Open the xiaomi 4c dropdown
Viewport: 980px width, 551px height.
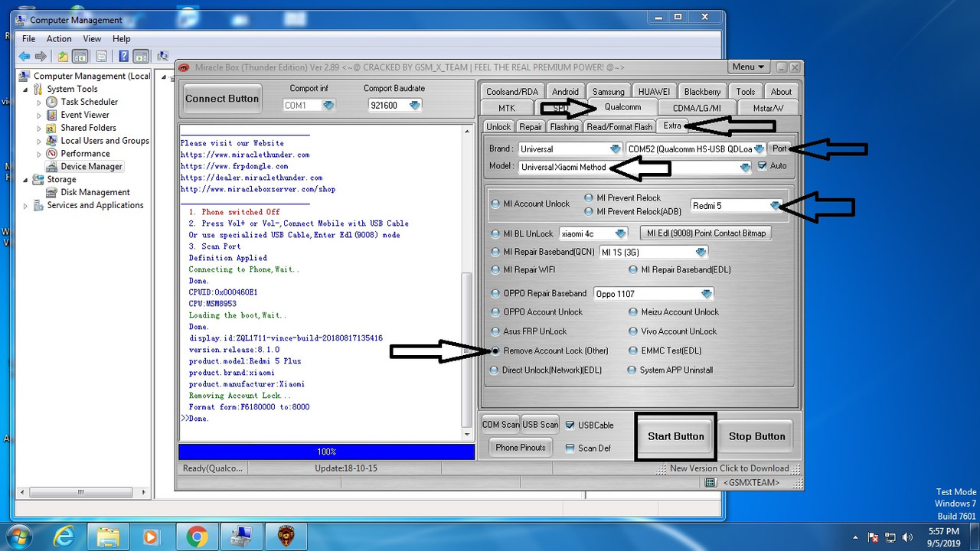(620, 233)
